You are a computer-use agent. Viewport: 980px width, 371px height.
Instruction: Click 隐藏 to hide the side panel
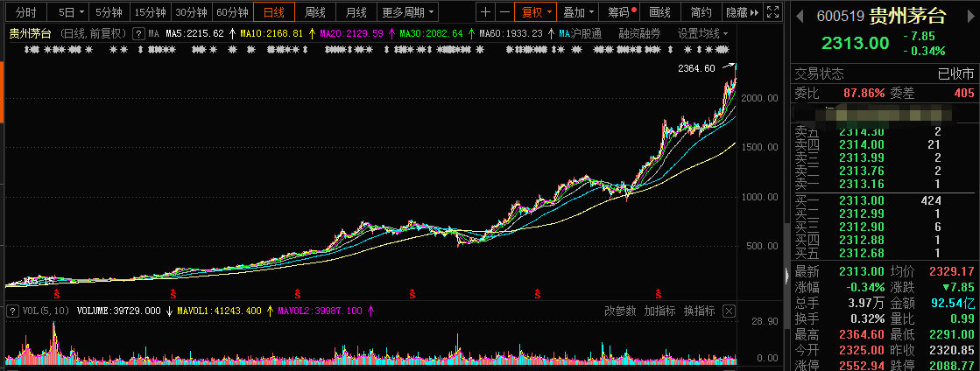pyautogui.click(x=742, y=12)
